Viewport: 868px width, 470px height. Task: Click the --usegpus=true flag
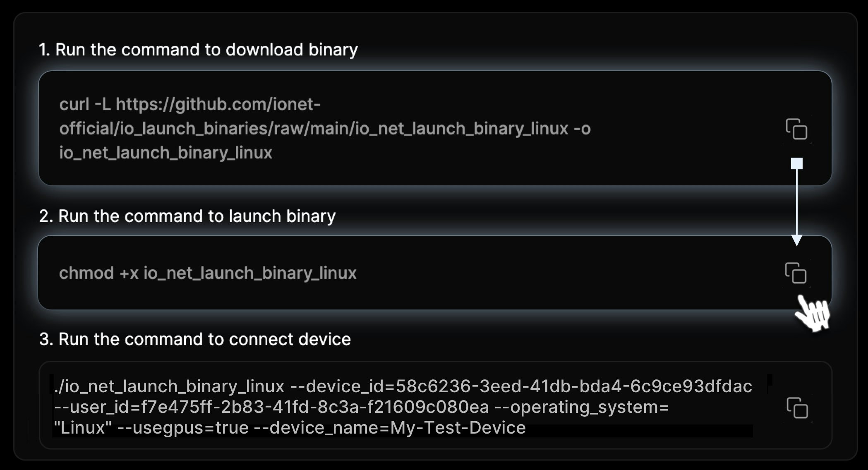point(183,427)
